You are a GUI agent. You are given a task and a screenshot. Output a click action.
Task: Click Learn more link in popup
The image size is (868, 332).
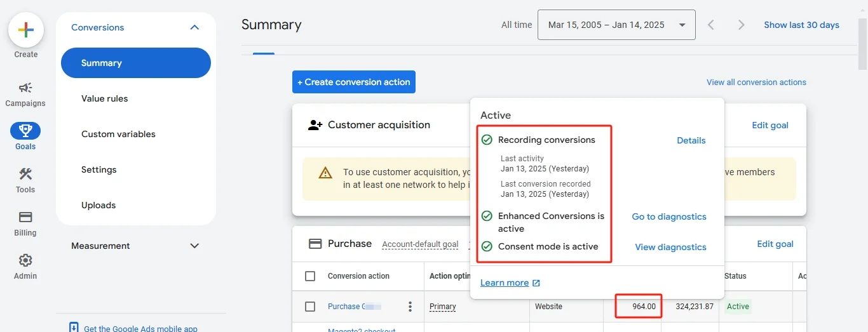(505, 283)
